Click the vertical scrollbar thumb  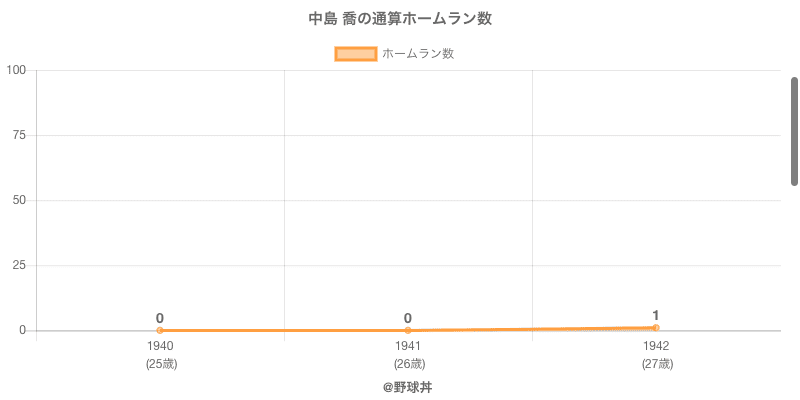(x=794, y=130)
